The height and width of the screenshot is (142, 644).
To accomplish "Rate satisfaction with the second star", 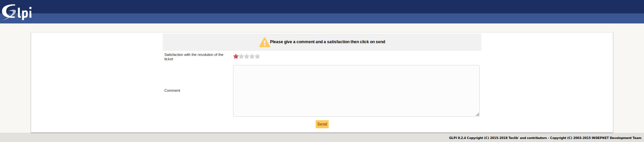I will (x=241, y=56).
